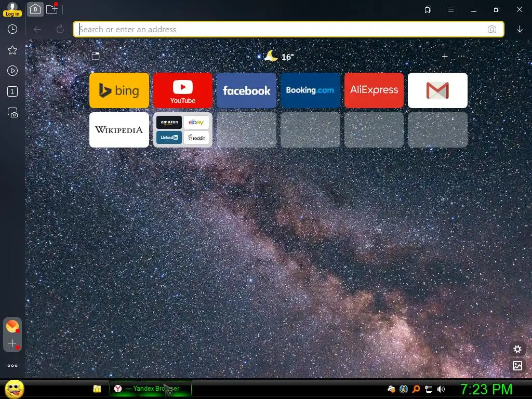The height and width of the screenshot is (399, 532).
Task: Click the Log in profile icon
Action: pyautogui.click(x=12, y=9)
